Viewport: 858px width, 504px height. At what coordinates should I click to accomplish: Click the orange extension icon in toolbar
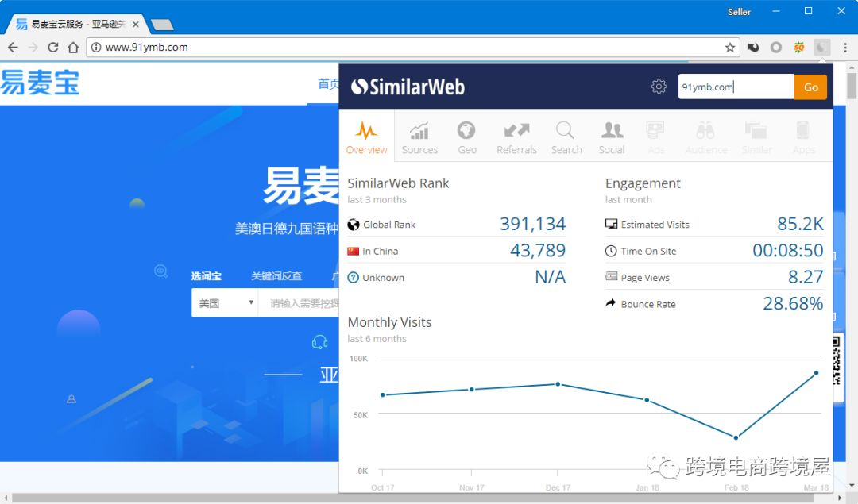[799, 48]
